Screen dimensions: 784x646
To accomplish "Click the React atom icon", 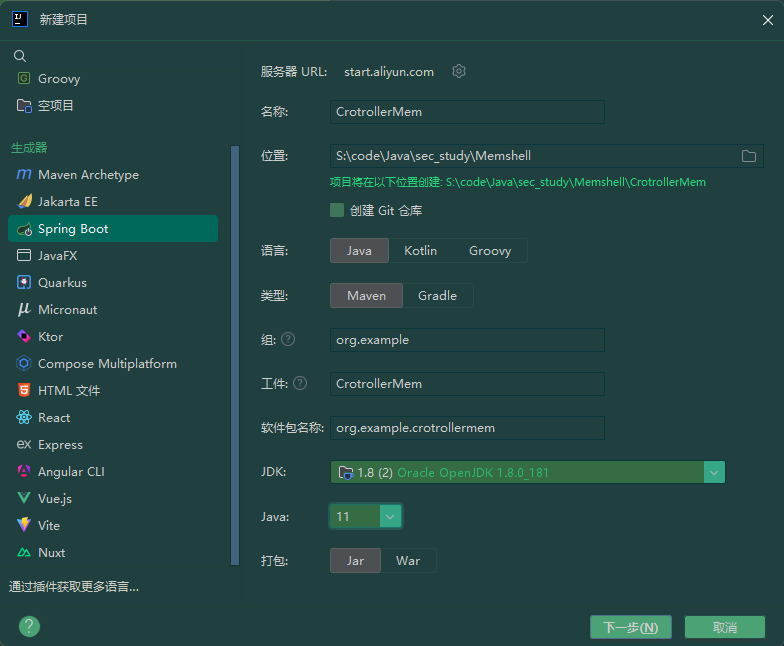I will (24, 418).
